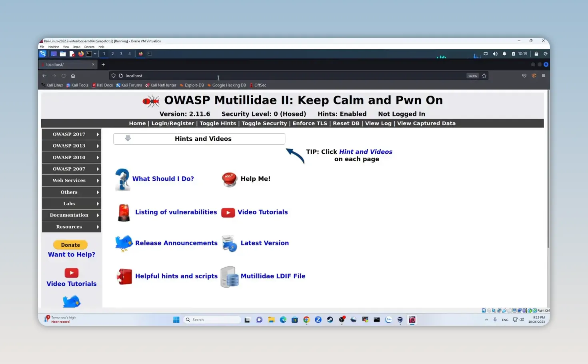Open a new Firefox tab
Viewport: 588px width, 364px height.
103,64
